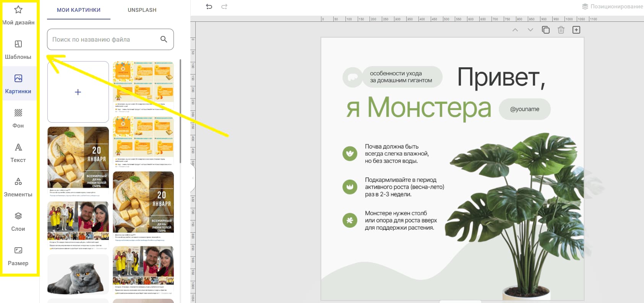This screenshot has height=303, width=644.
Task: Focus the file name search field
Action: 103,39
